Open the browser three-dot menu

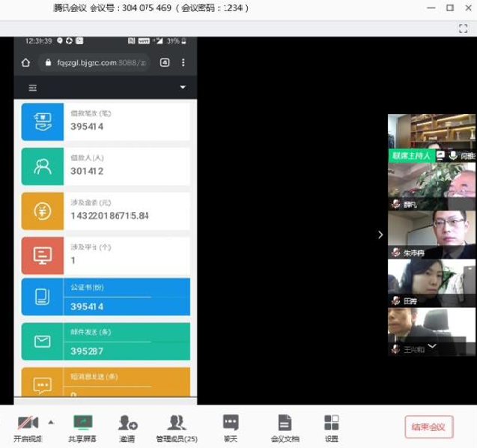[183, 63]
